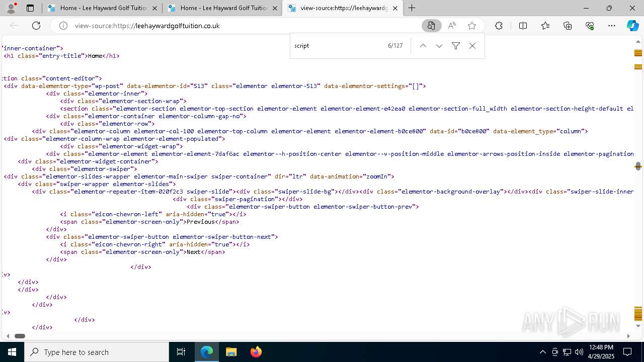This screenshot has height=362, width=644.
Task: Switch to first Home - Lee Hayward Golf tab
Action: click(x=103, y=8)
